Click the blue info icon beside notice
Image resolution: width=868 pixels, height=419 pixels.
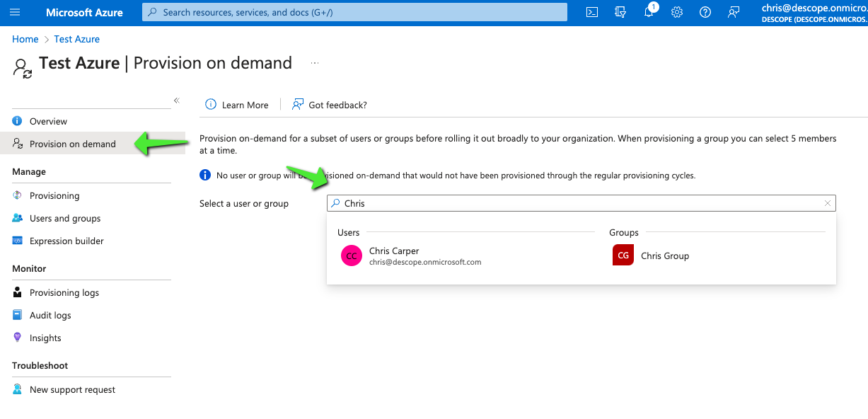click(205, 175)
